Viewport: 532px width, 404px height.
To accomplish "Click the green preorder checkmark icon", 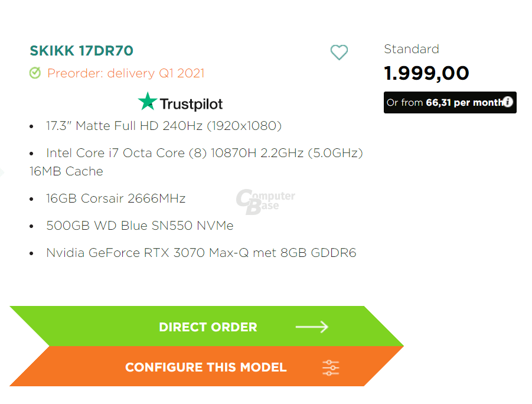I will pos(35,73).
